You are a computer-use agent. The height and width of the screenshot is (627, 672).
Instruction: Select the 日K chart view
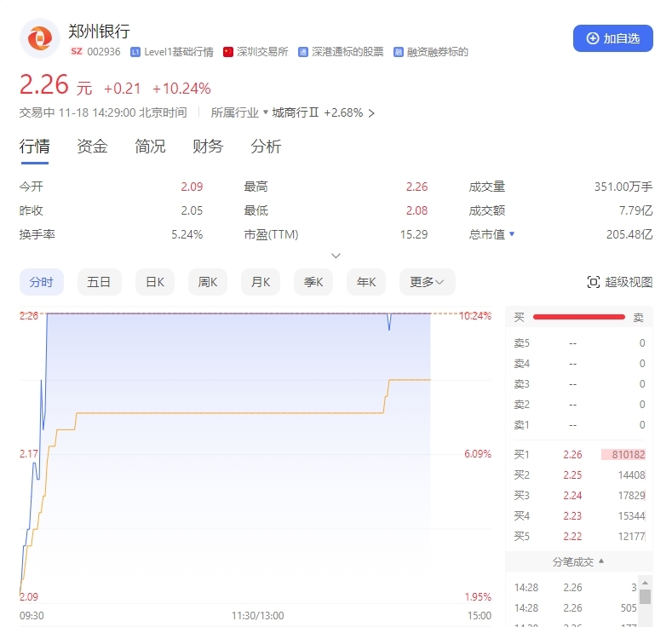[155, 282]
